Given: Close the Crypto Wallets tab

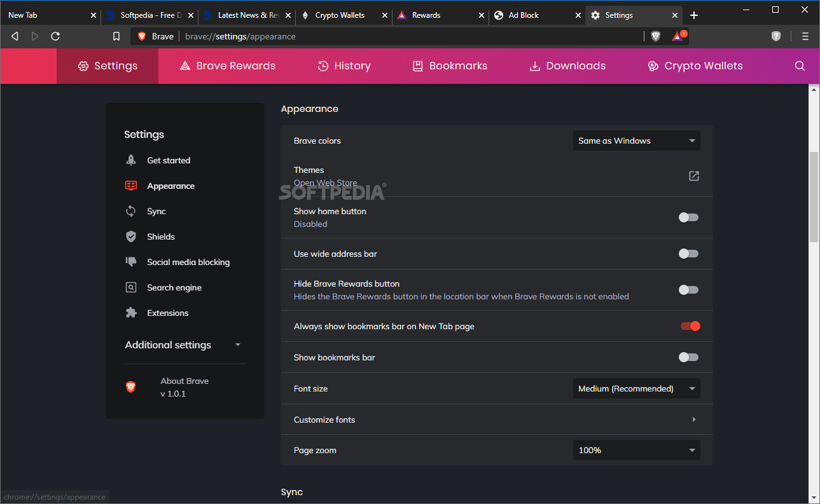Looking at the screenshot, I should pyautogui.click(x=384, y=15).
